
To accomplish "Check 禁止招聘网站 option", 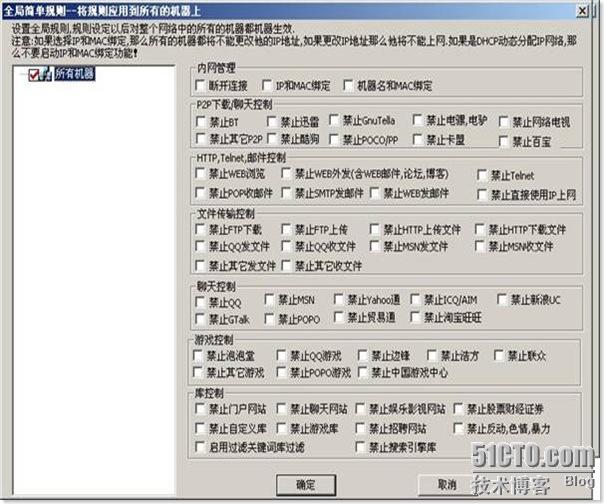I will point(360,428).
